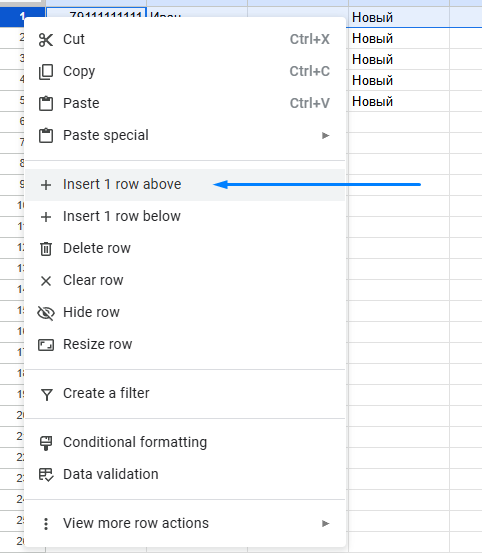Select the Ctrl+C shortcut label for Copy
This screenshot has width=482, height=553.
click(x=310, y=71)
